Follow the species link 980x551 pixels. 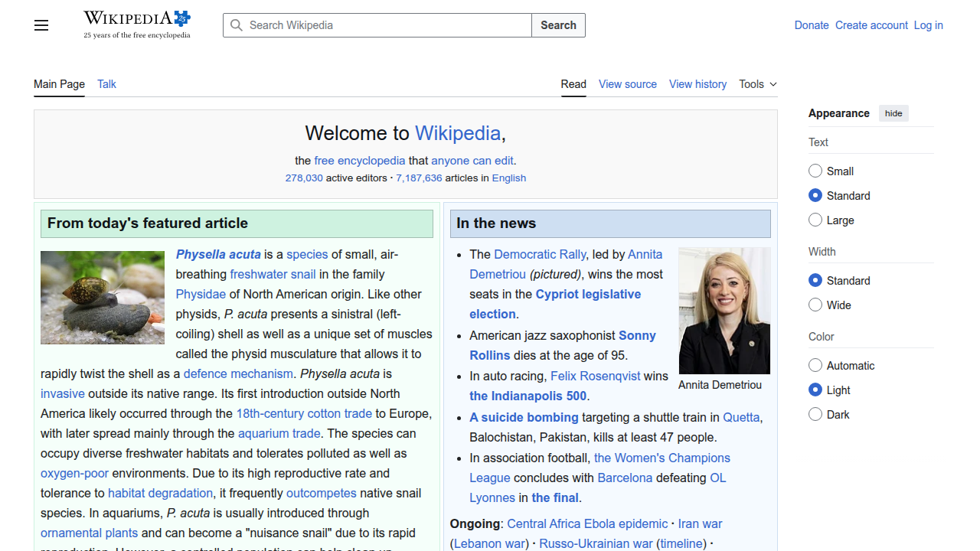pyautogui.click(x=307, y=254)
